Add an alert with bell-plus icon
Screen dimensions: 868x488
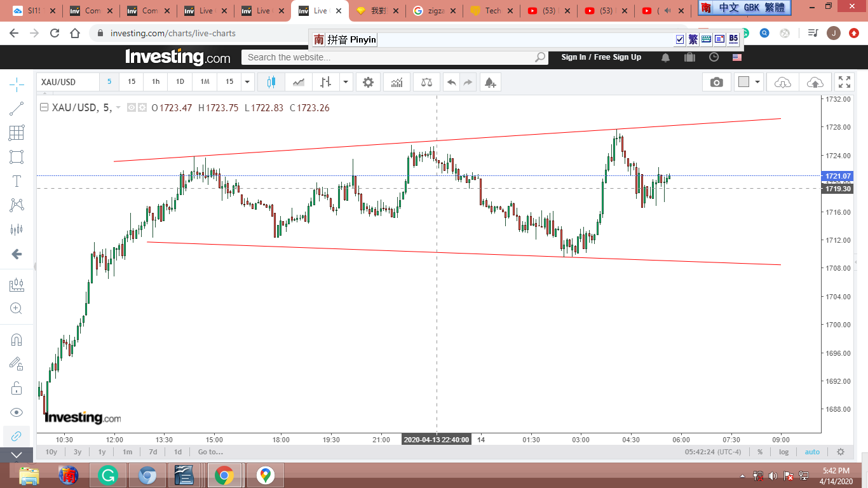point(489,82)
